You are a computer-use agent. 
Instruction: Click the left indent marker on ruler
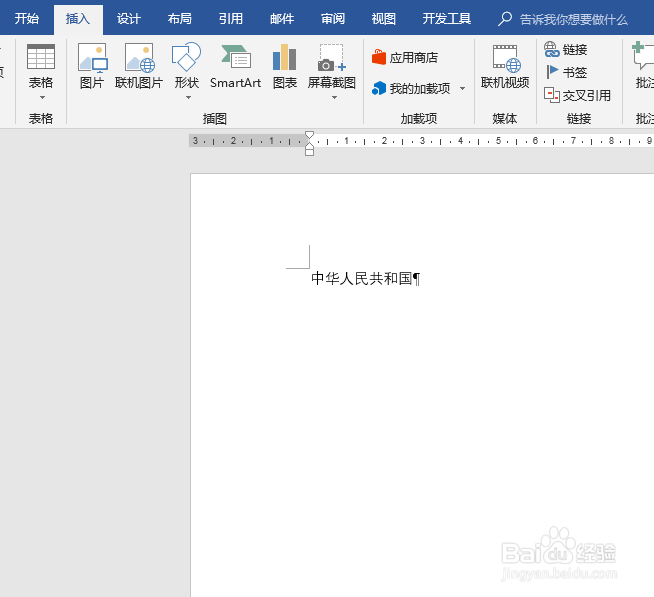[x=309, y=152]
